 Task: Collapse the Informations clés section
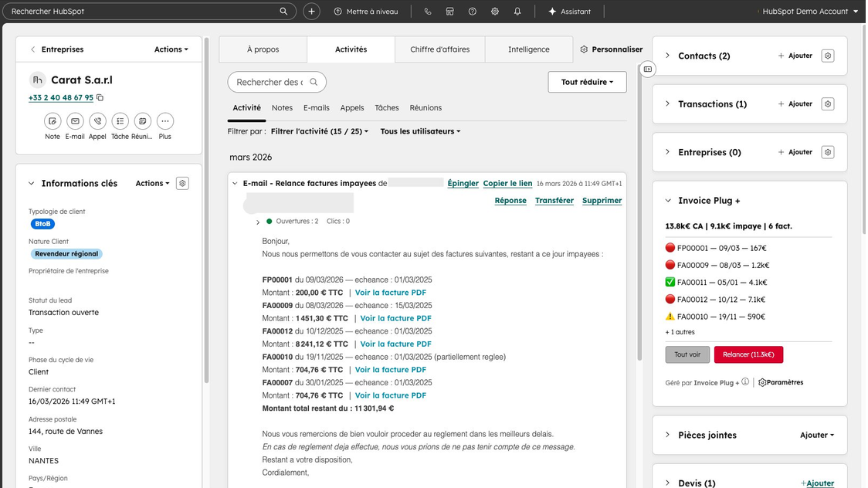click(x=32, y=183)
